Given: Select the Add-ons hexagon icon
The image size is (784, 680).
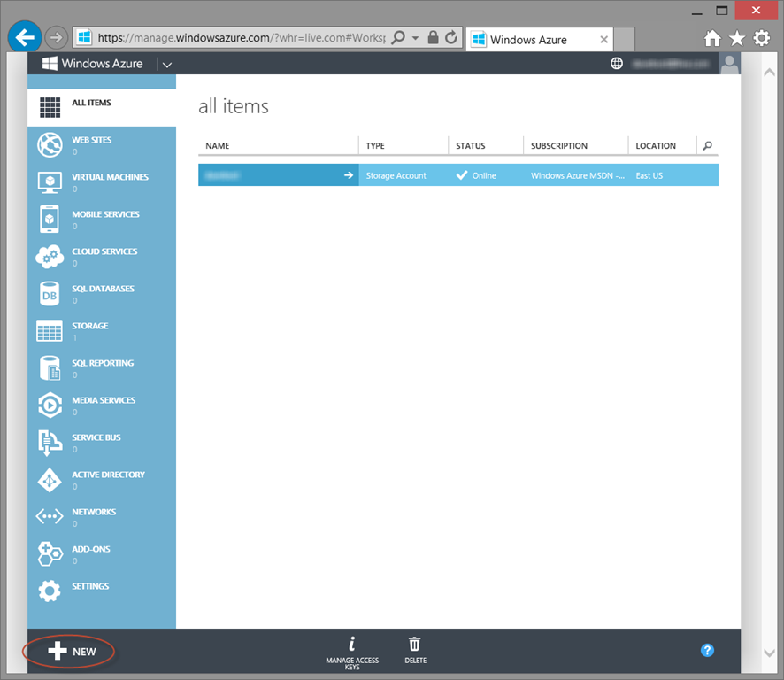Looking at the screenshot, I should (x=50, y=554).
